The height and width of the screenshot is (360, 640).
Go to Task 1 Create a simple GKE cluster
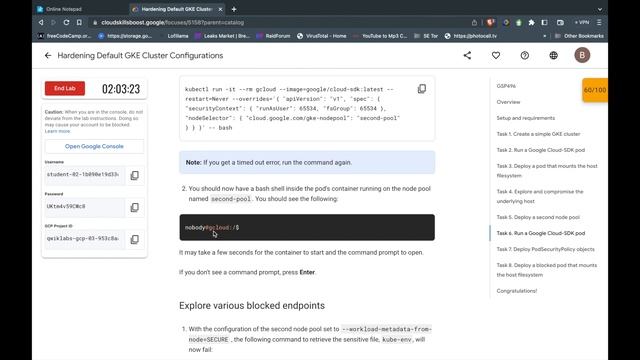(538, 134)
